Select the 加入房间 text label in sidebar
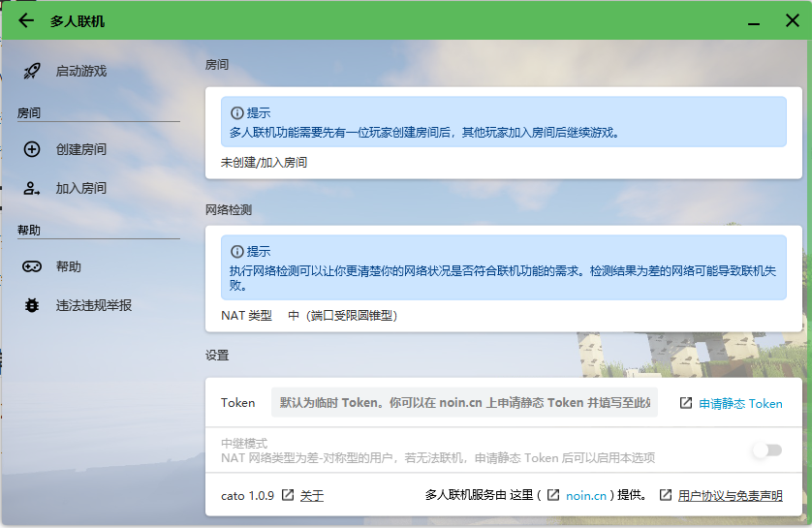812x528 pixels. [81, 188]
